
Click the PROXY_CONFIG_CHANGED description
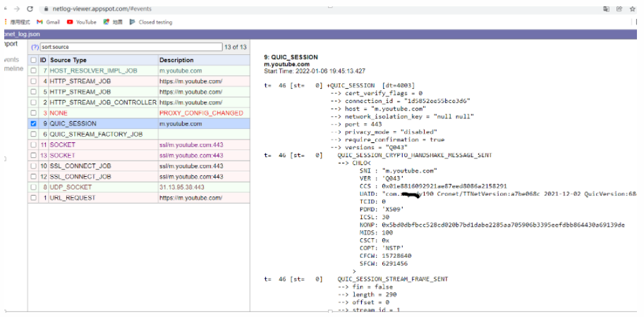[201, 113]
